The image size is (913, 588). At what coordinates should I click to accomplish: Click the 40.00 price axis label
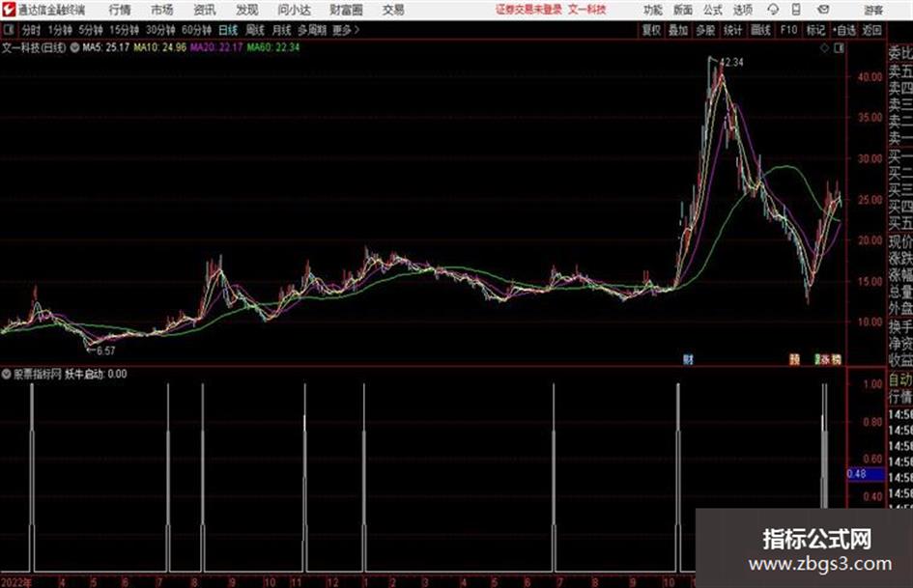coord(870,76)
